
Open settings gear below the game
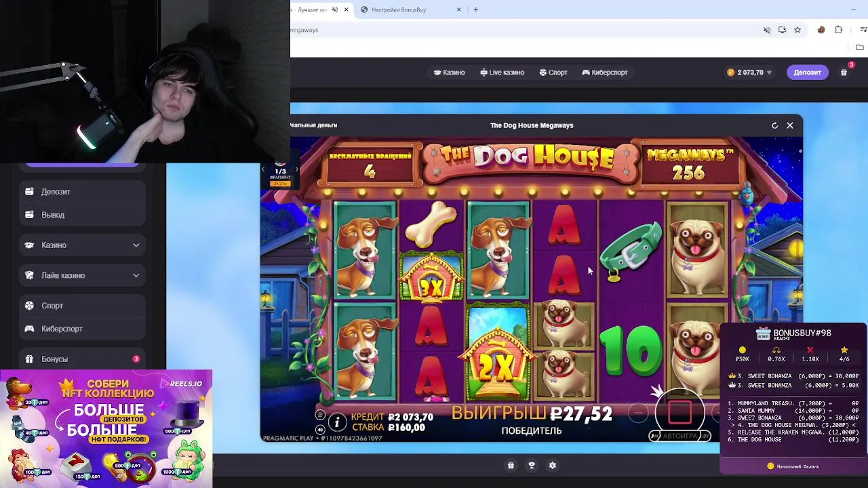tap(552, 466)
